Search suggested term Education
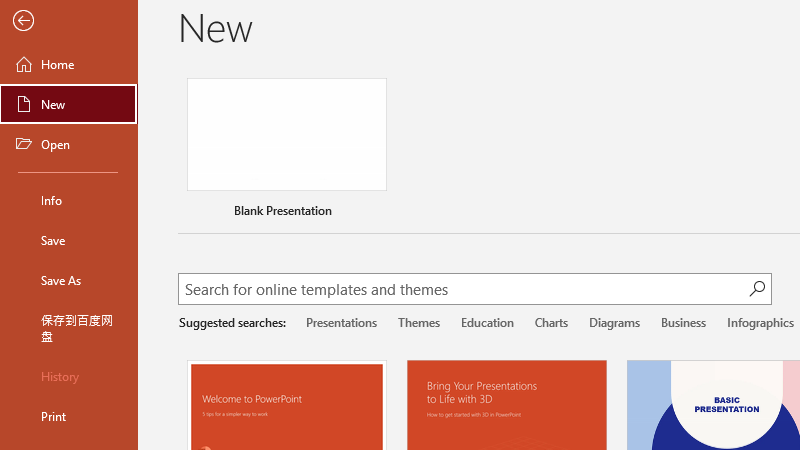The height and width of the screenshot is (450, 800). 487,323
